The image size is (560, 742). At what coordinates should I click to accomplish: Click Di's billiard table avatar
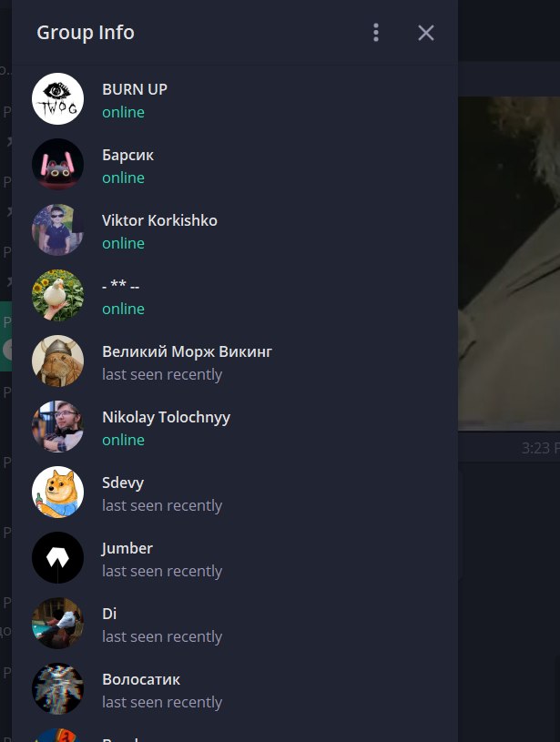[x=57, y=624]
